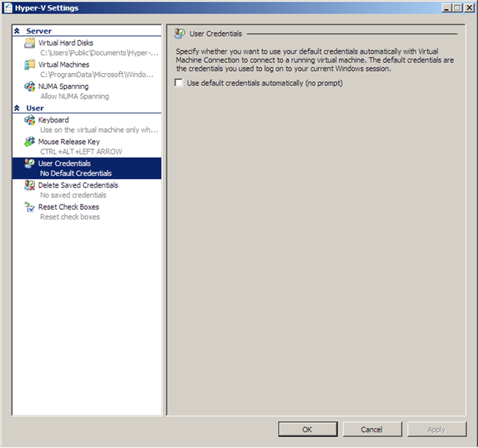Open Reset Check Boxes item
478x448 pixels.
click(x=87, y=212)
